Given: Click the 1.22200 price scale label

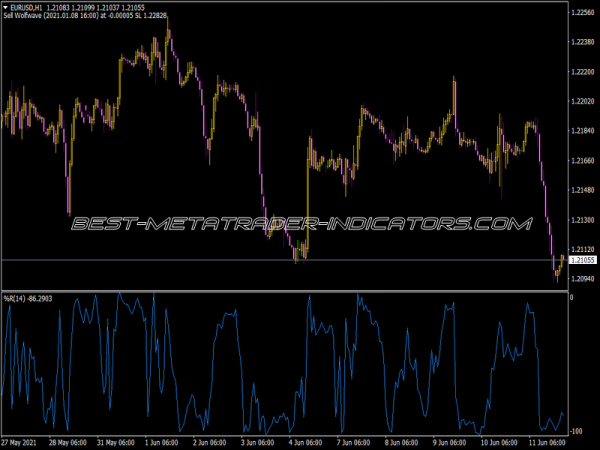Looking at the screenshot, I should click(582, 72).
